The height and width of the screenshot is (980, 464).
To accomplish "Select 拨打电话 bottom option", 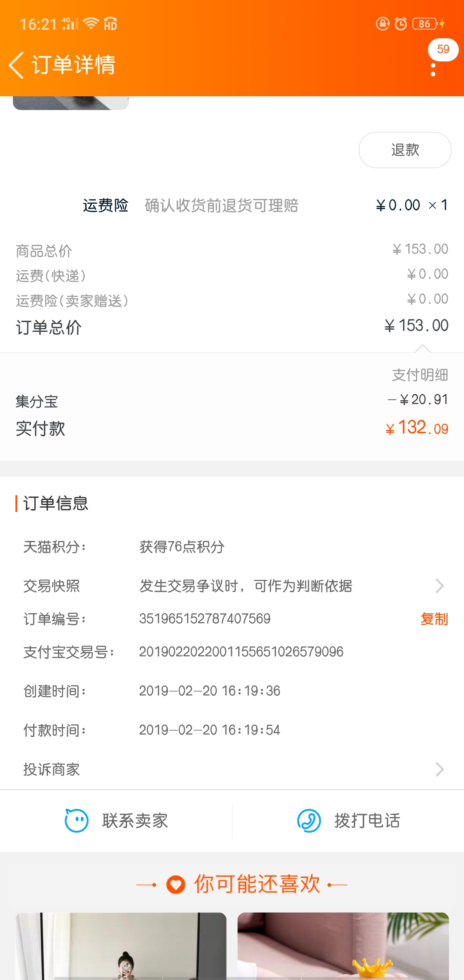I will pyautogui.click(x=348, y=821).
